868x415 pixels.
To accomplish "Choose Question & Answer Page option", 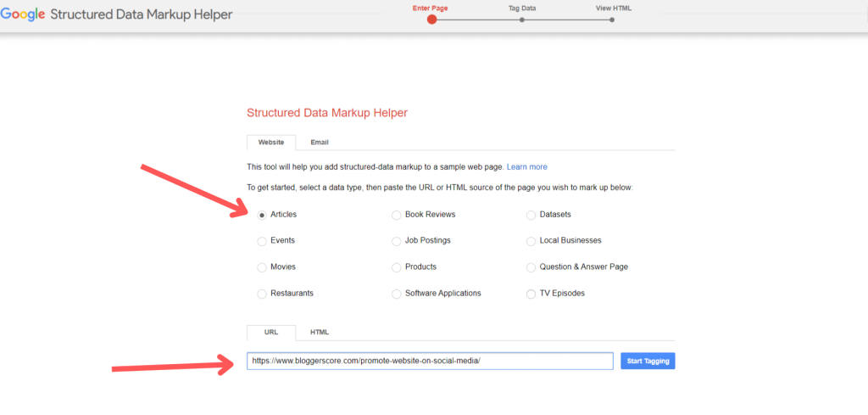I will (531, 267).
